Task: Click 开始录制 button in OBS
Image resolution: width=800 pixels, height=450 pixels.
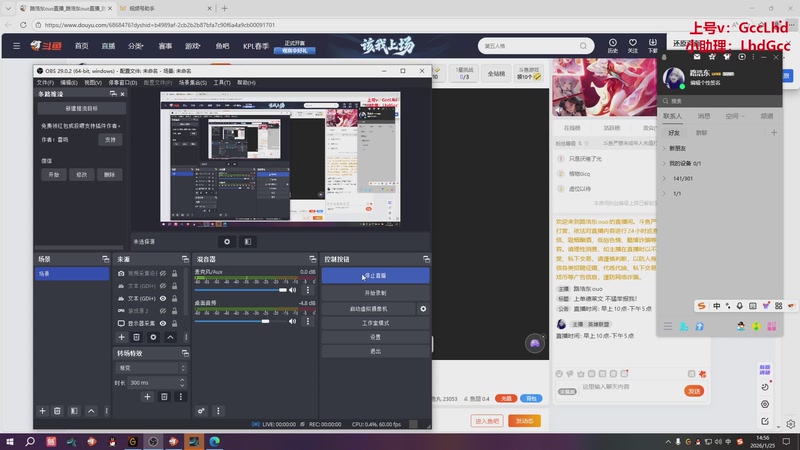Action: coord(376,293)
